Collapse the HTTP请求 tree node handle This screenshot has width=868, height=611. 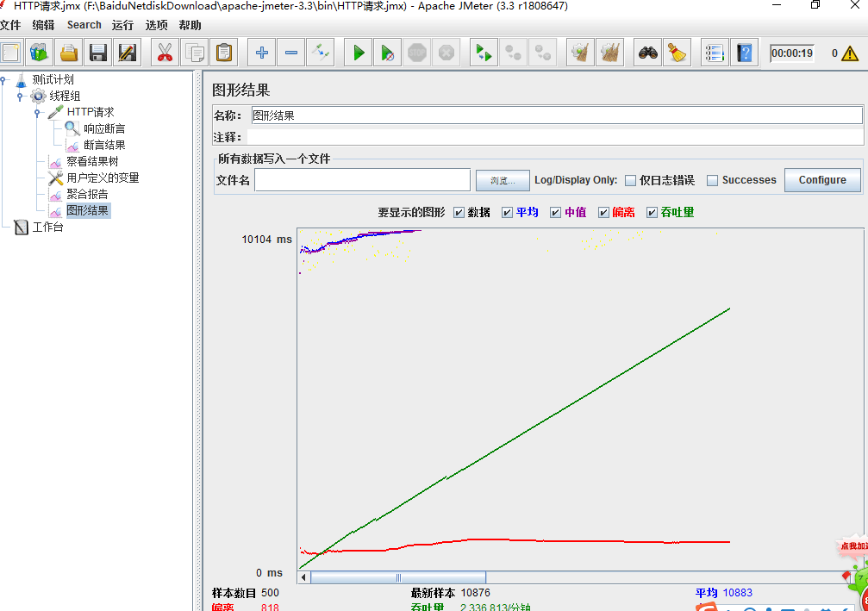point(37,112)
